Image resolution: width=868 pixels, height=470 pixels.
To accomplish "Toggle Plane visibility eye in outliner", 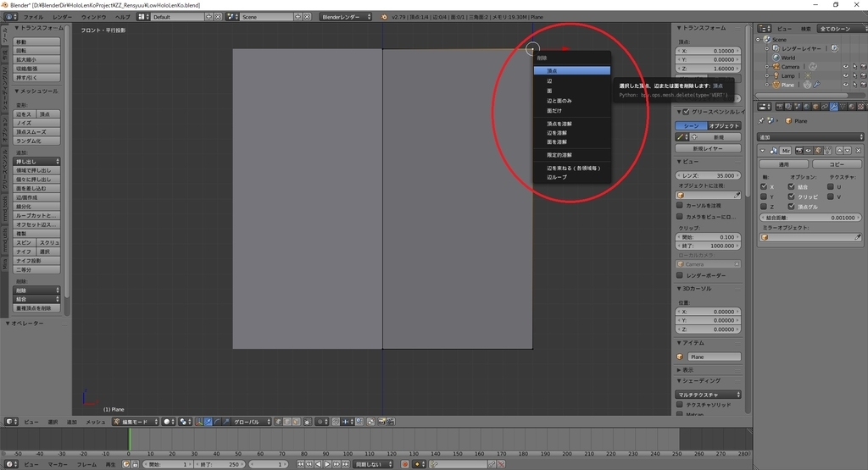I will 845,85.
